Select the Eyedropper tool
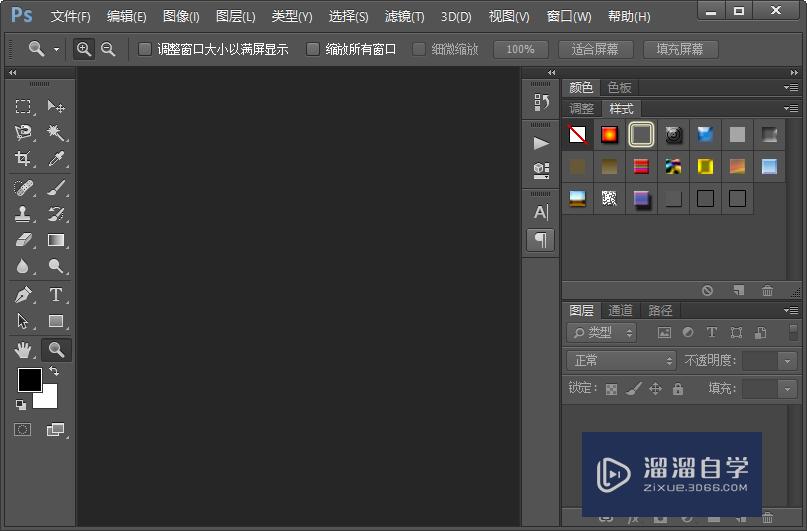The height and width of the screenshot is (531, 807). (56, 158)
